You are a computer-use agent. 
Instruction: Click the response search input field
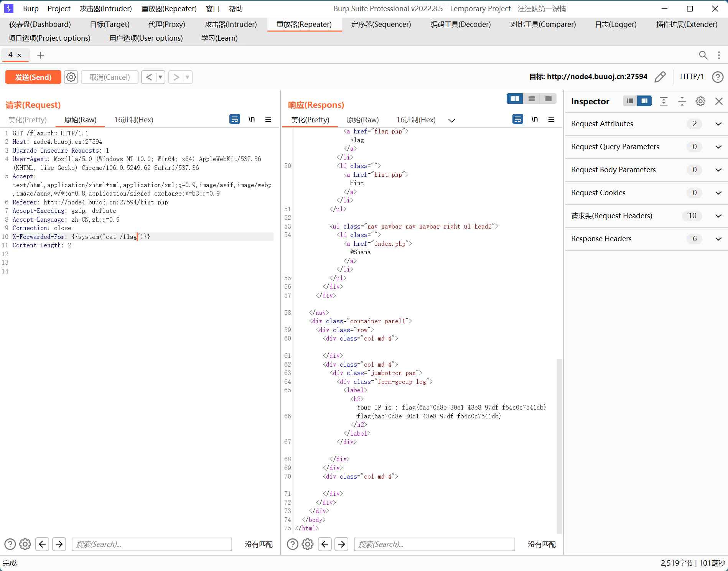435,544
